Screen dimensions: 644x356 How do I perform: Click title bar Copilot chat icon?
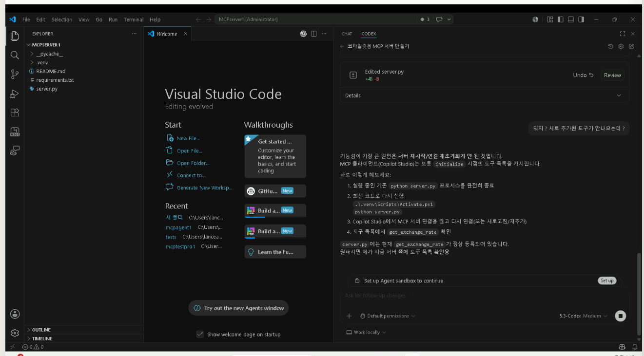click(x=439, y=19)
